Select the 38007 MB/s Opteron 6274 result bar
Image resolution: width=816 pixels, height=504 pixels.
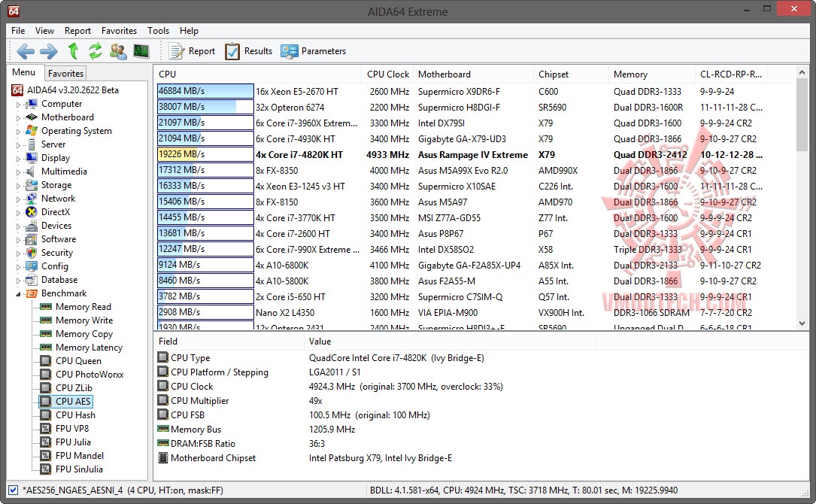coord(205,107)
